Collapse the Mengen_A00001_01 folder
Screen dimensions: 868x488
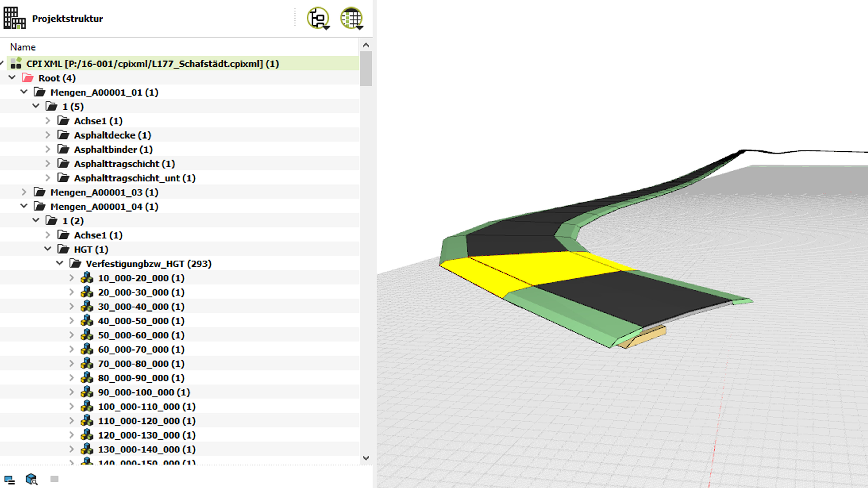click(x=24, y=92)
